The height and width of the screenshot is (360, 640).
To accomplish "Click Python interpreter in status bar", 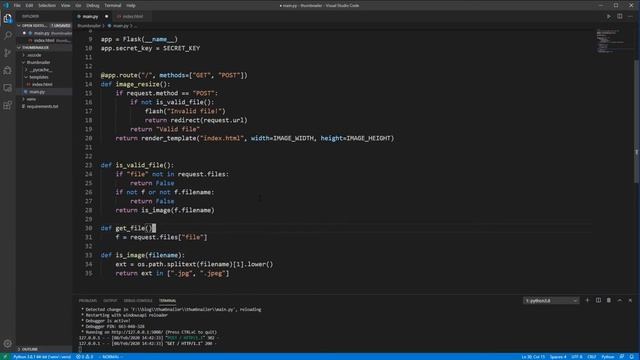I will [x=42, y=357].
